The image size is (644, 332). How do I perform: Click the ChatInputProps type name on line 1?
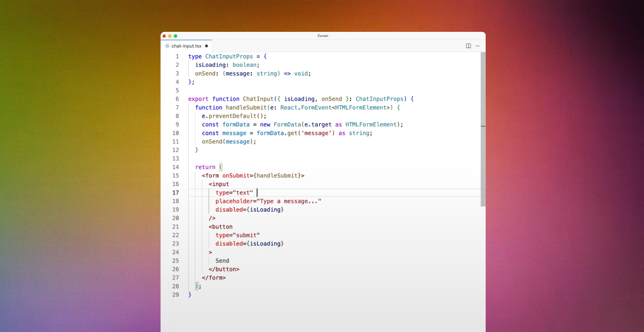tap(229, 57)
